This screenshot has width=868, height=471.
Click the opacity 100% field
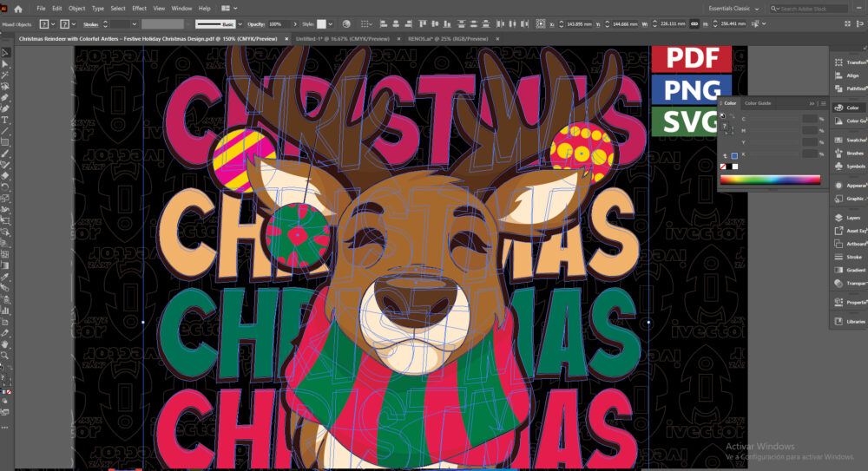(279, 24)
